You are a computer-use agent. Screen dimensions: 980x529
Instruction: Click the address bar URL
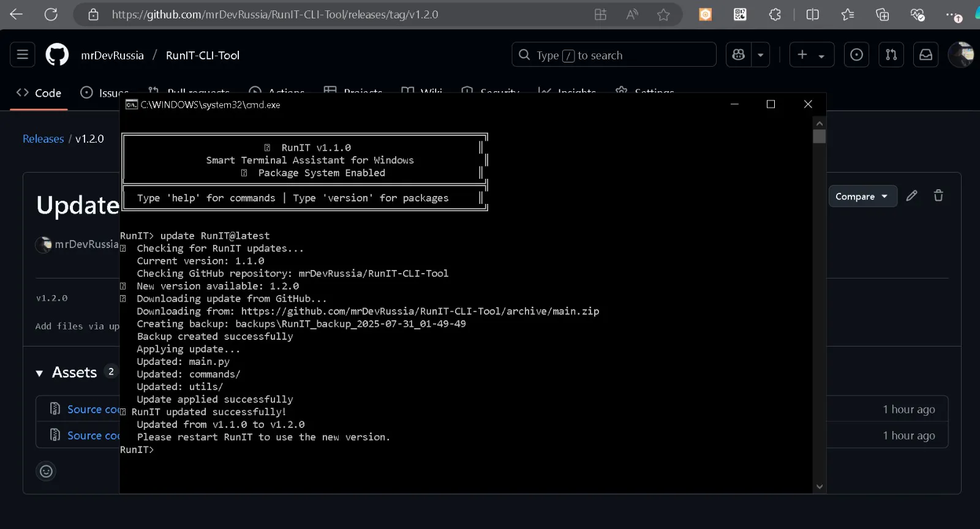275,15
